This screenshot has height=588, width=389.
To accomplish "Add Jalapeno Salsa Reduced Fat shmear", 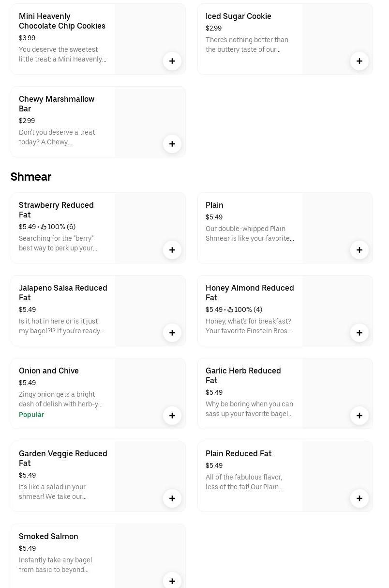I will (172, 333).
